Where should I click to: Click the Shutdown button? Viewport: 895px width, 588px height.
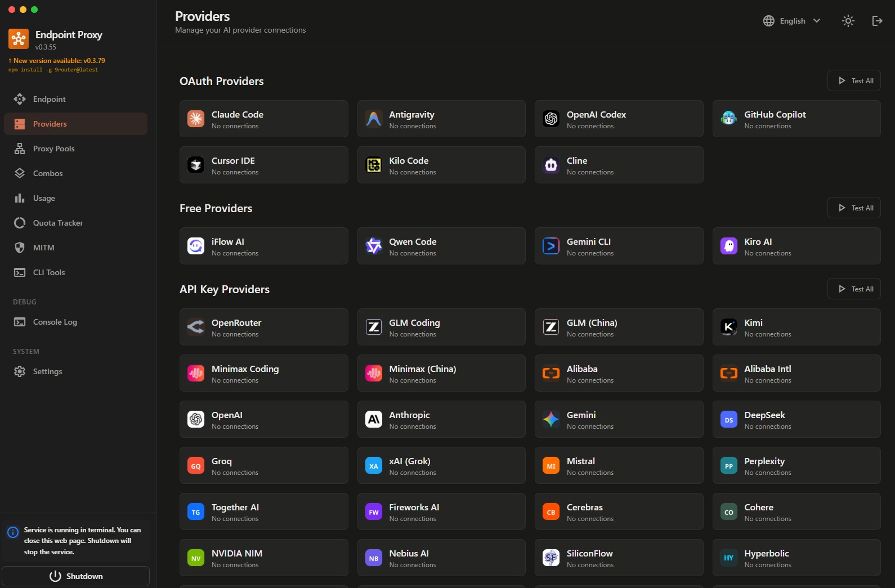76,576
